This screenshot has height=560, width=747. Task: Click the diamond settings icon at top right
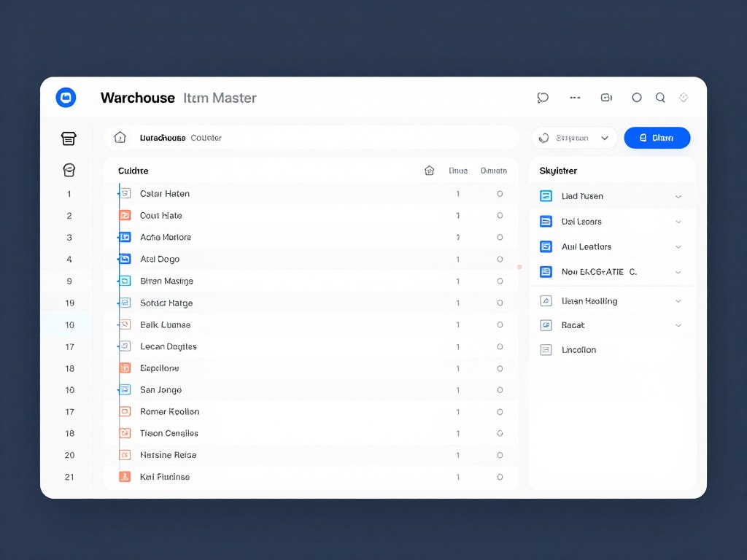pyautogui.click(x=684, y=97)
